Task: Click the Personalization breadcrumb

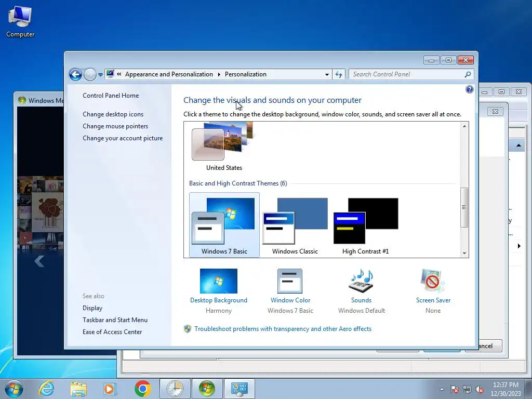Action: click(246, 74)
